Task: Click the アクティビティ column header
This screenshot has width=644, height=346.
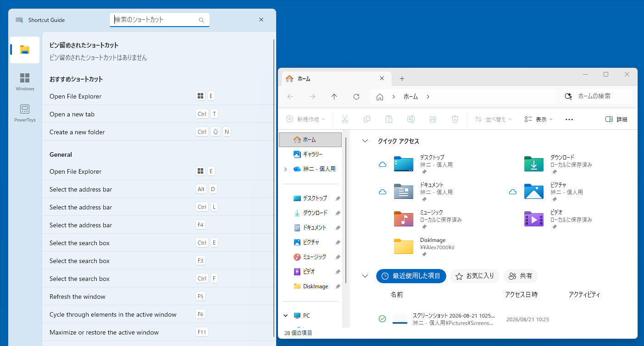Action: (584, 295)
